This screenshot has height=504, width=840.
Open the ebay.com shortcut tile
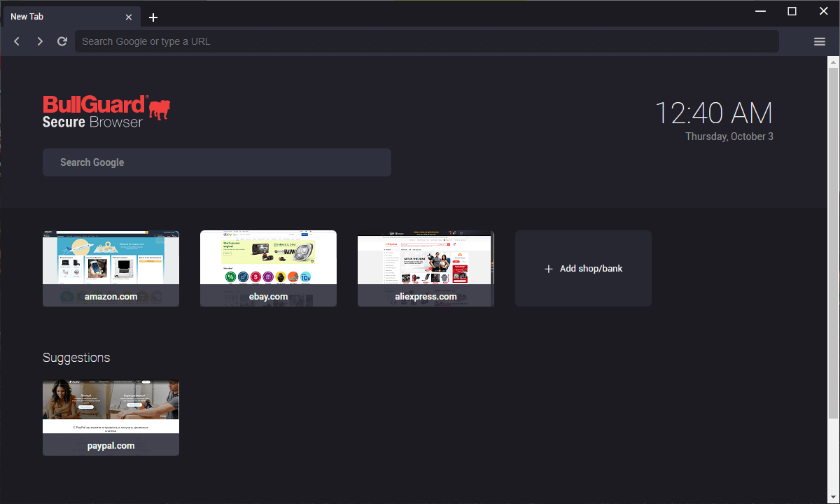[x=268, y=268]
